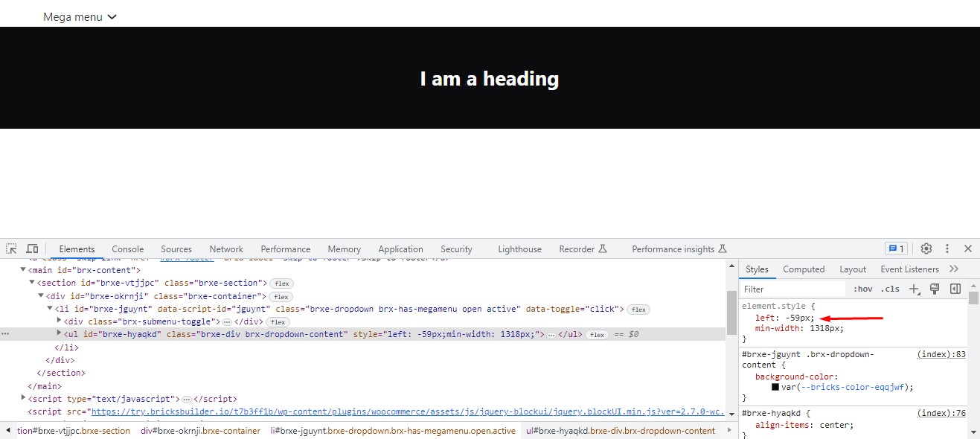This screenshot has width=980, height=439.
Task: Open the Lighthouse panel tab
Action: click(x=519, y=249)
